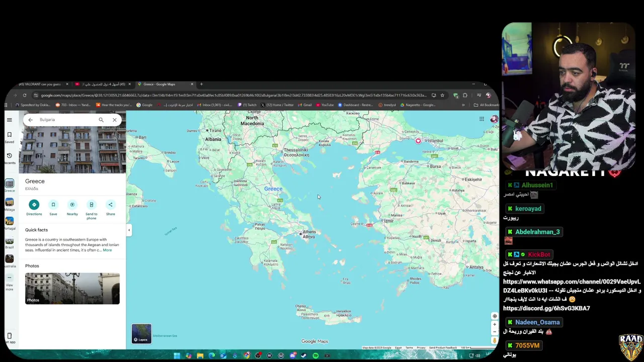Viewport: 644px width, 362px height.
Task: Expand Quick facts with More link
Action: [107, 250]
